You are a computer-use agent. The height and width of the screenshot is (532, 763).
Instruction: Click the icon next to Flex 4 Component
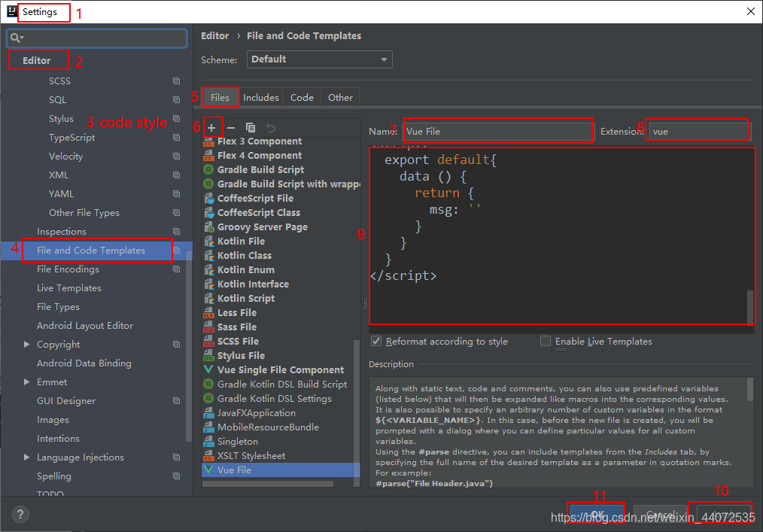click(208, 156)
